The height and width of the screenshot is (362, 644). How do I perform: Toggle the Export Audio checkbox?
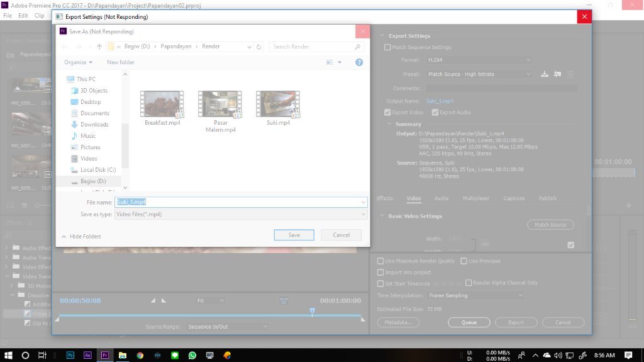435,113
